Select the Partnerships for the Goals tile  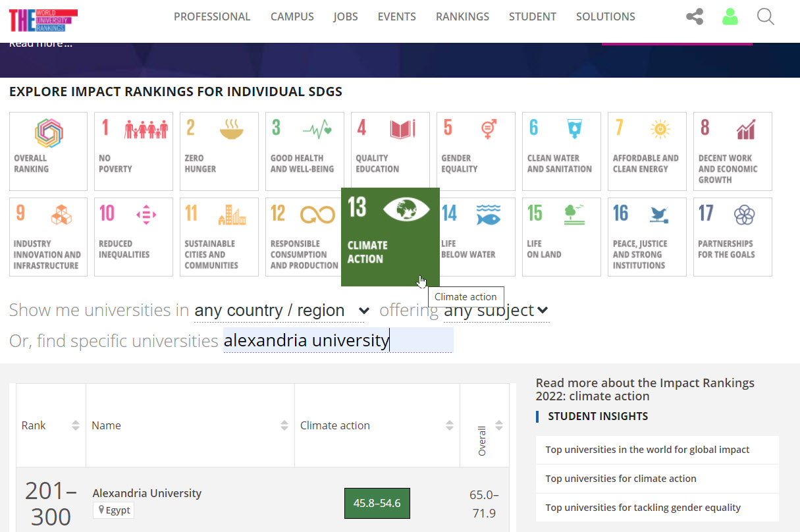(x=732, y=237)
